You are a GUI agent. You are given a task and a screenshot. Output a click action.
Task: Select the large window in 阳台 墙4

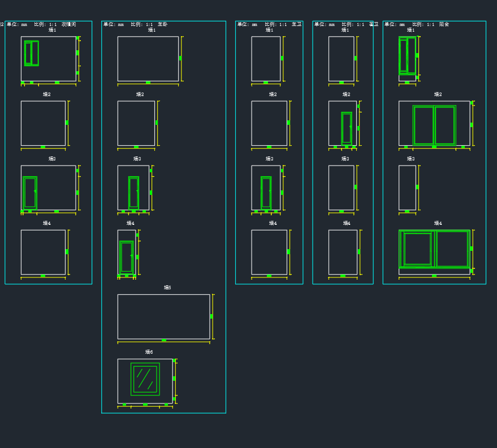click(434, 249)
